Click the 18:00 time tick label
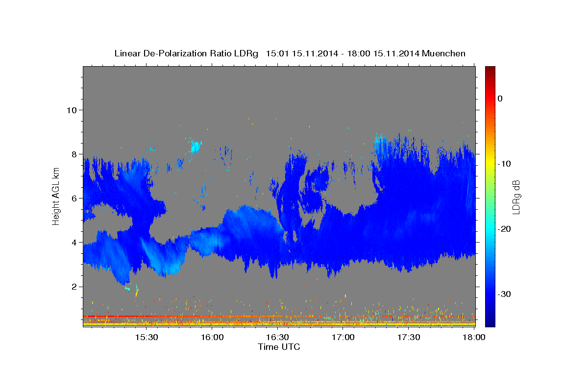Screen dimensions: 588x392 [x=473, y=338]
